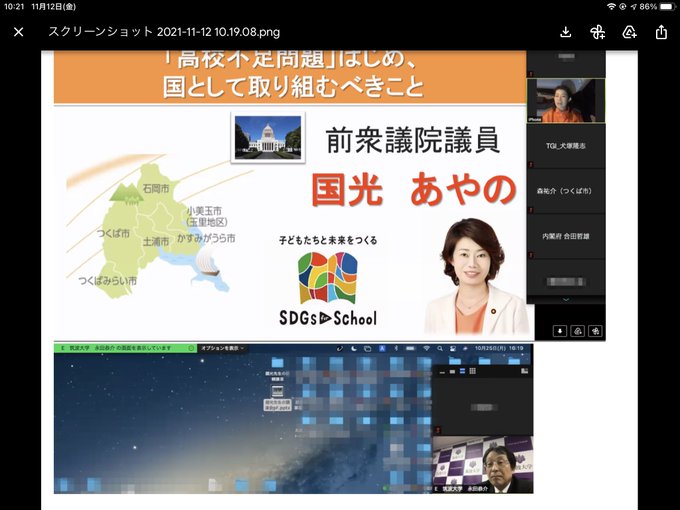Click the Wi-Fi icon in the shared Mac menu bar
This screenshot has width=680, height=510.
click(x=426, y=348)
